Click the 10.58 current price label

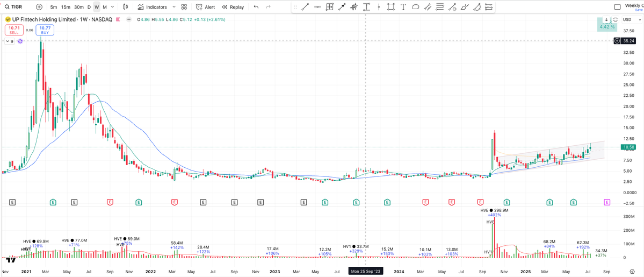tap(629, 147)
